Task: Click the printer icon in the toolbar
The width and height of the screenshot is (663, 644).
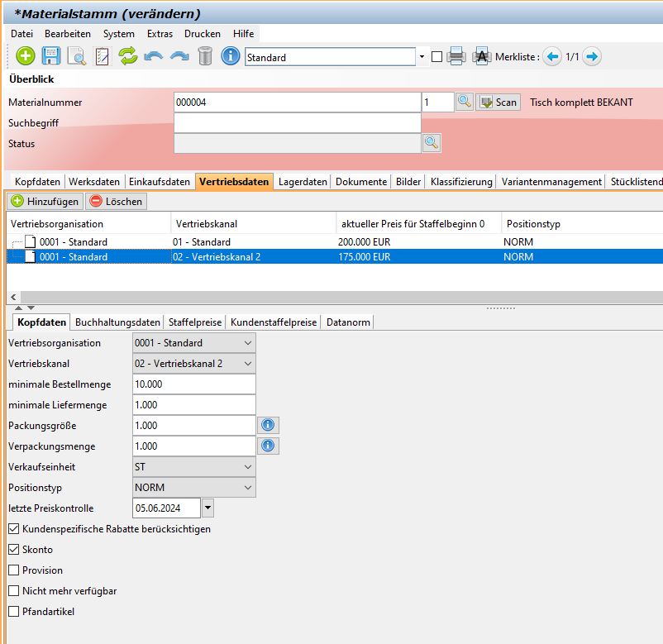Action: click(x=456, y=56)
